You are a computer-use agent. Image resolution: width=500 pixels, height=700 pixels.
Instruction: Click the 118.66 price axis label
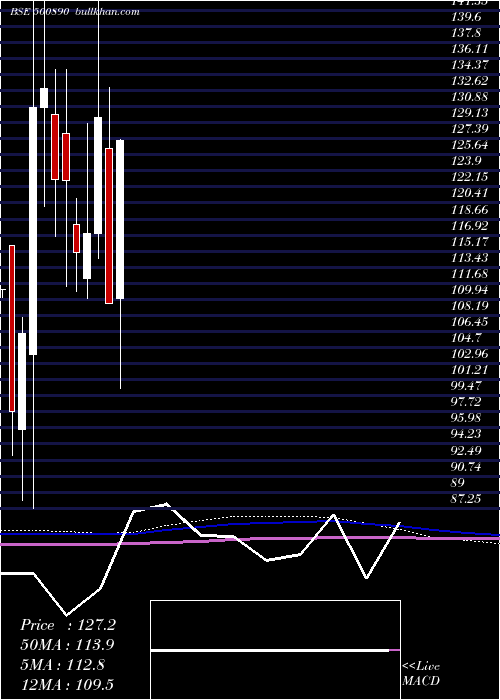469,209
